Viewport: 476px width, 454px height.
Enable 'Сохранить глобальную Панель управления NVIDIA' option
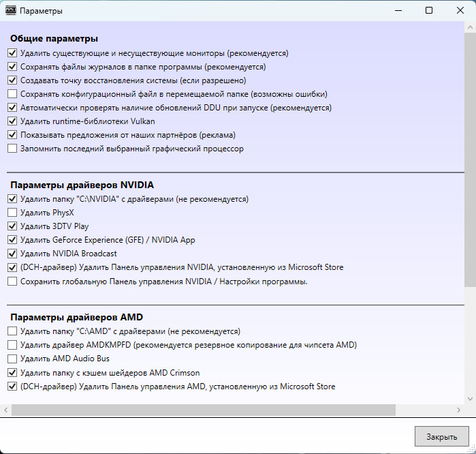point(12,281)
